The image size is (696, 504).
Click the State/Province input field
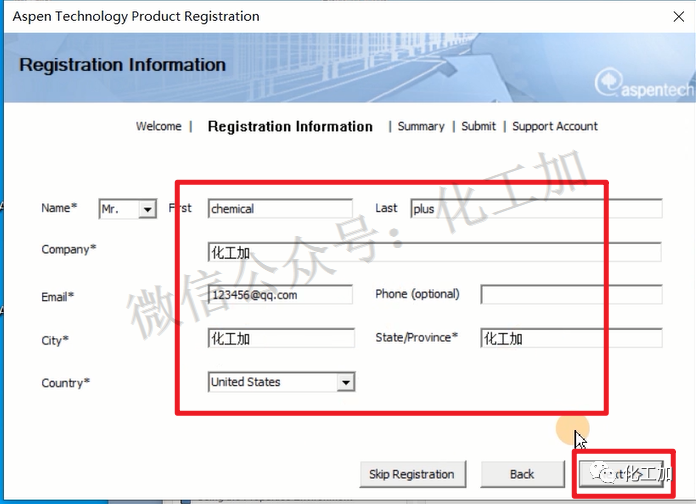571,338
